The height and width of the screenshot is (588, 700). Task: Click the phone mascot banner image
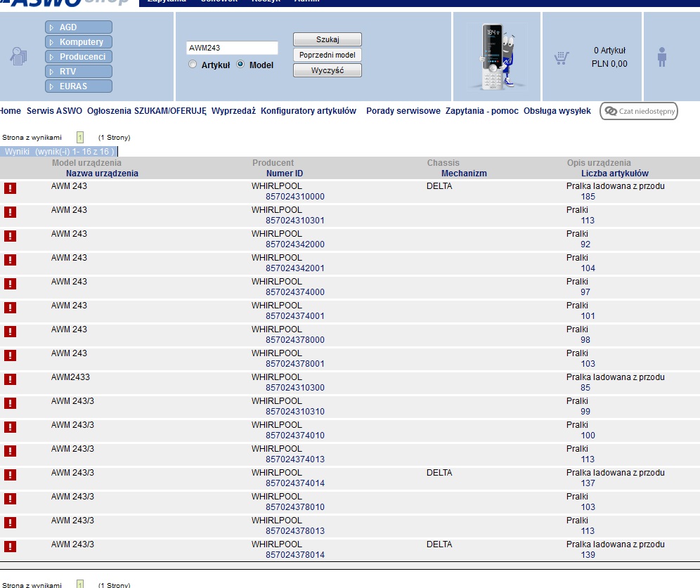(x=497, y=57)
